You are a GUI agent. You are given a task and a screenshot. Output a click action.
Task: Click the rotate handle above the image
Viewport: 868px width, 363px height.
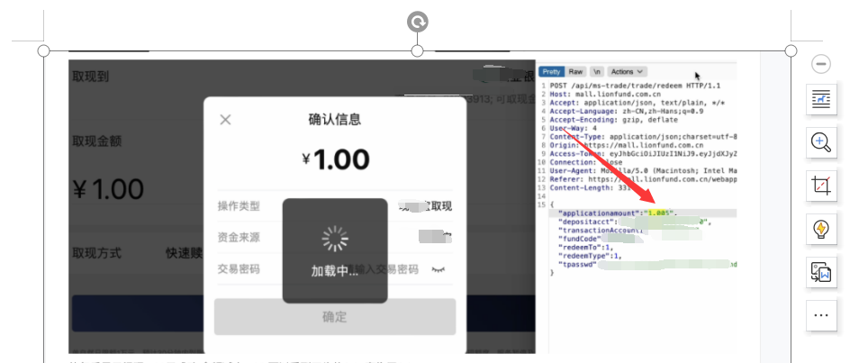click(417, 22)
